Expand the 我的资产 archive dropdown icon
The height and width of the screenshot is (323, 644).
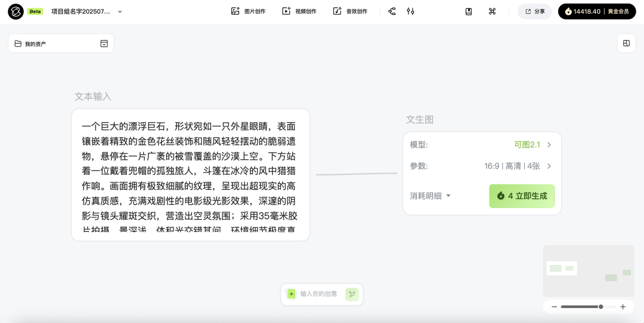(104, 44)
